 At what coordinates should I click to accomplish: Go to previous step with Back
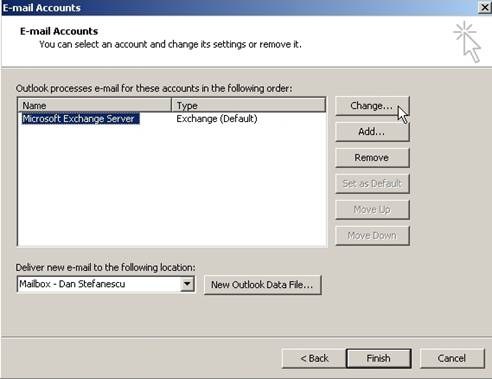314,358
